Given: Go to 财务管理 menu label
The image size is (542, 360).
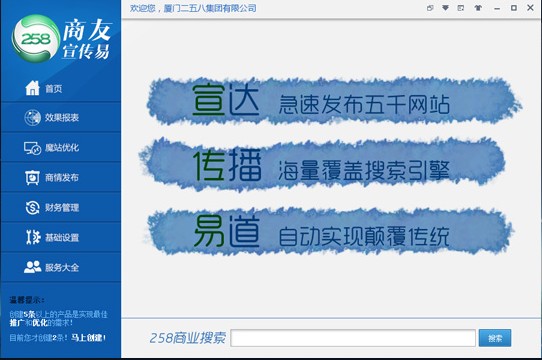Looking at the screenshot, I should tap(62, 207).
